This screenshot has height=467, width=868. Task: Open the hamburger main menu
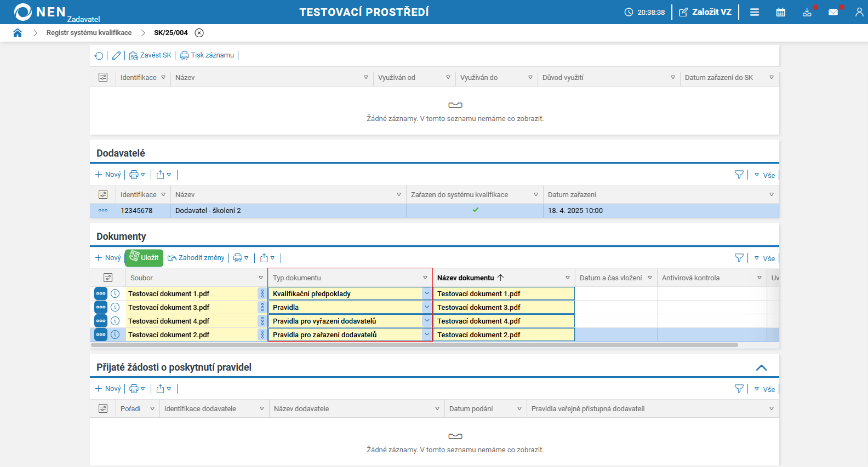tap(755, 12)
